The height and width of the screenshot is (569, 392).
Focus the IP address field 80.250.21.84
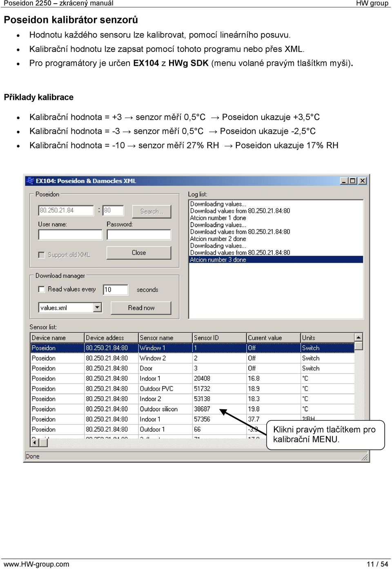(66, 210)
